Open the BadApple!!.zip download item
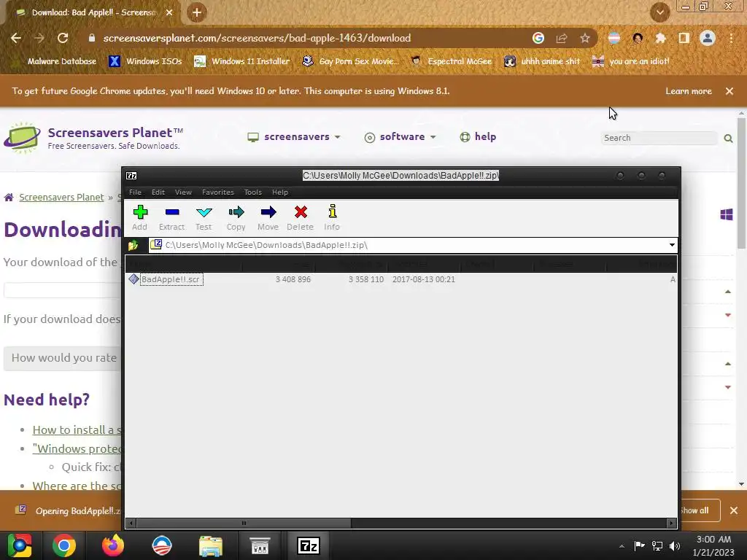Screen dimensions: 747x560 coord(66,510)
